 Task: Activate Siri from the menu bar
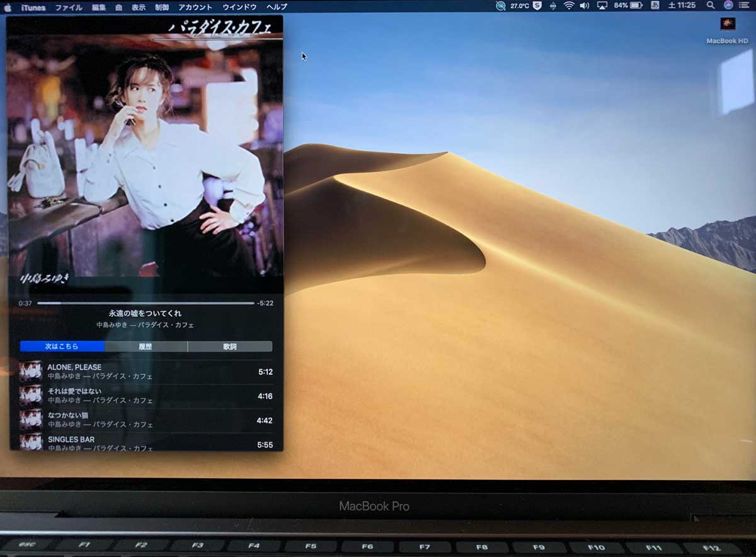(x=728, y=5)
